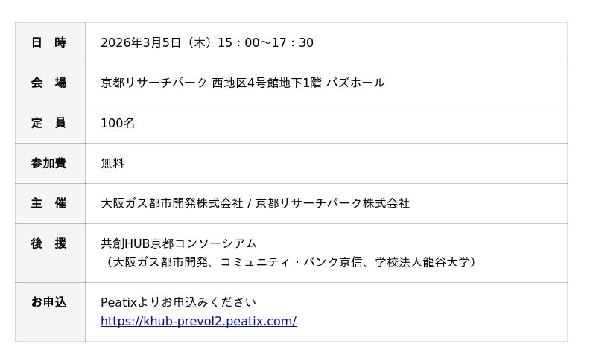Click the 100名 capacity value

pyautogui.click(x=118, y=123)
